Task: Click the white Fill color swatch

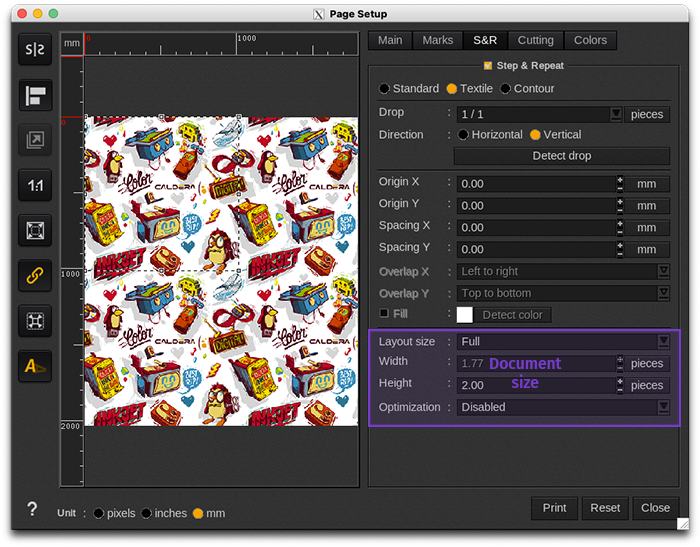Action: tap(465, 315)
